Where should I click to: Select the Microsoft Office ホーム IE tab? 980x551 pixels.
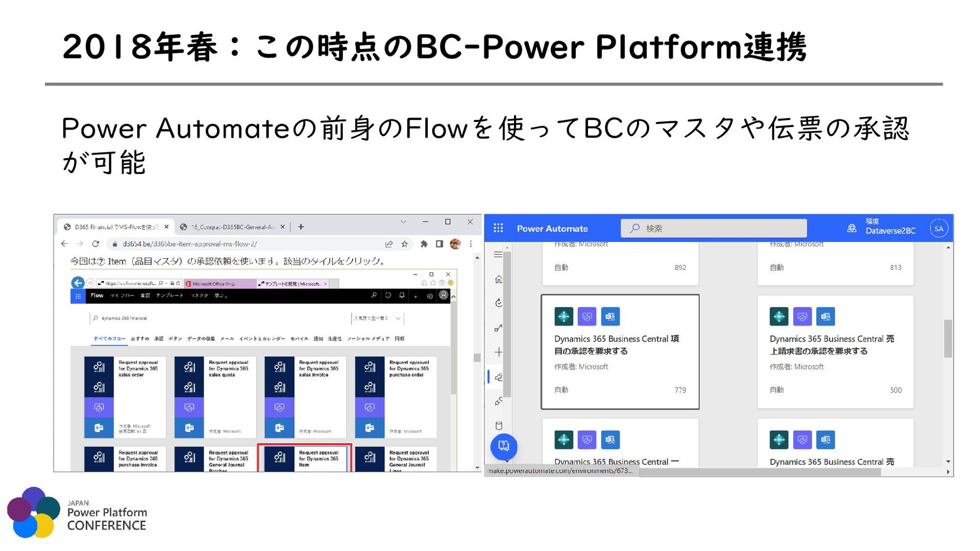point(219,284)
